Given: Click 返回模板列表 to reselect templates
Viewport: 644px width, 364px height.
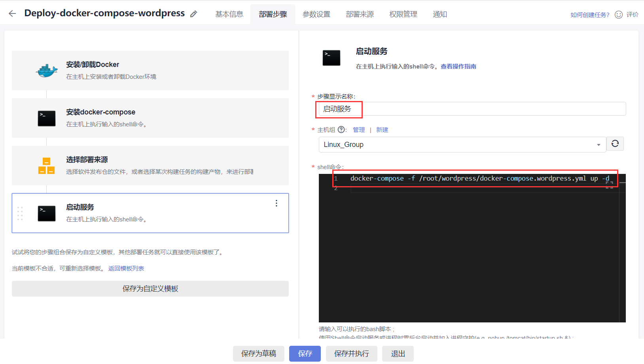Looking at the screenshot, I should (x=126, y=268).
